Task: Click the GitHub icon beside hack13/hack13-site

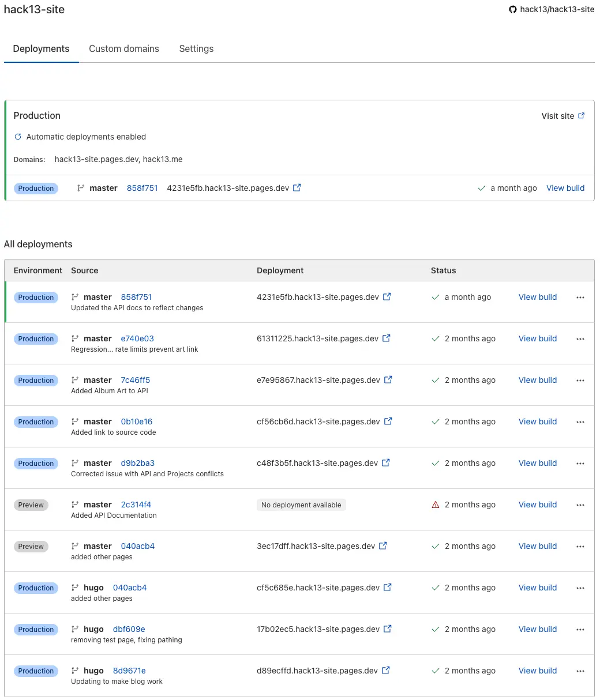Action: (x=512, y=9)
